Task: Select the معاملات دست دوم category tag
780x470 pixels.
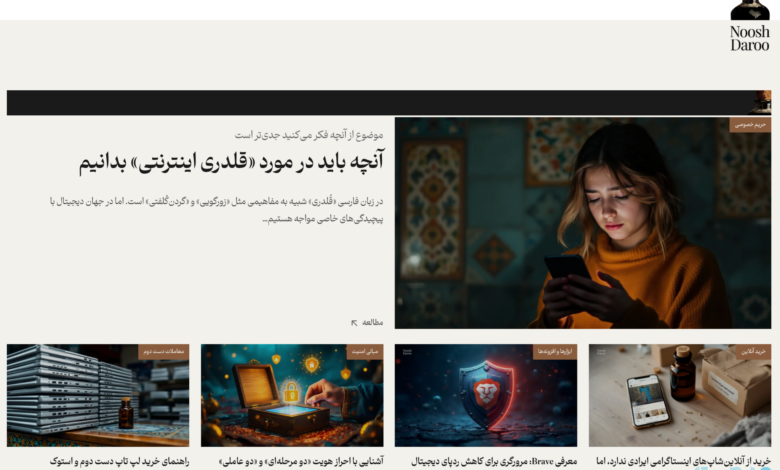Action: pyautogui.click(x=163, y=352)
